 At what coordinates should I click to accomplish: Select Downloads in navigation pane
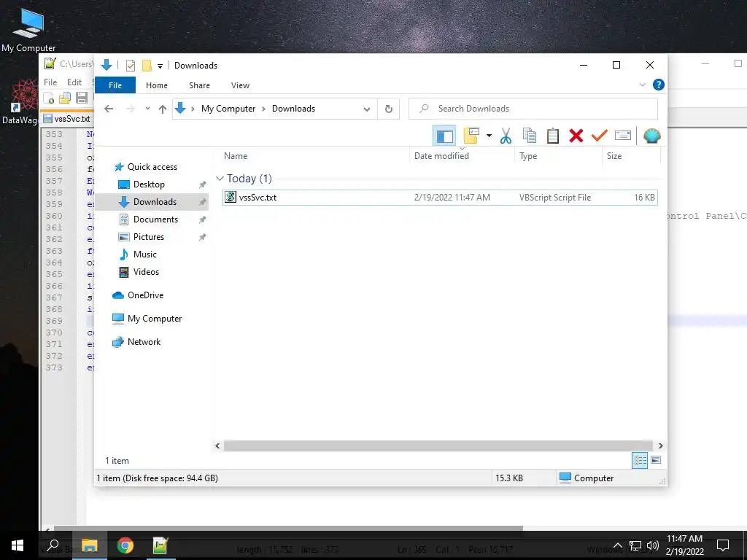click(155, 202)
